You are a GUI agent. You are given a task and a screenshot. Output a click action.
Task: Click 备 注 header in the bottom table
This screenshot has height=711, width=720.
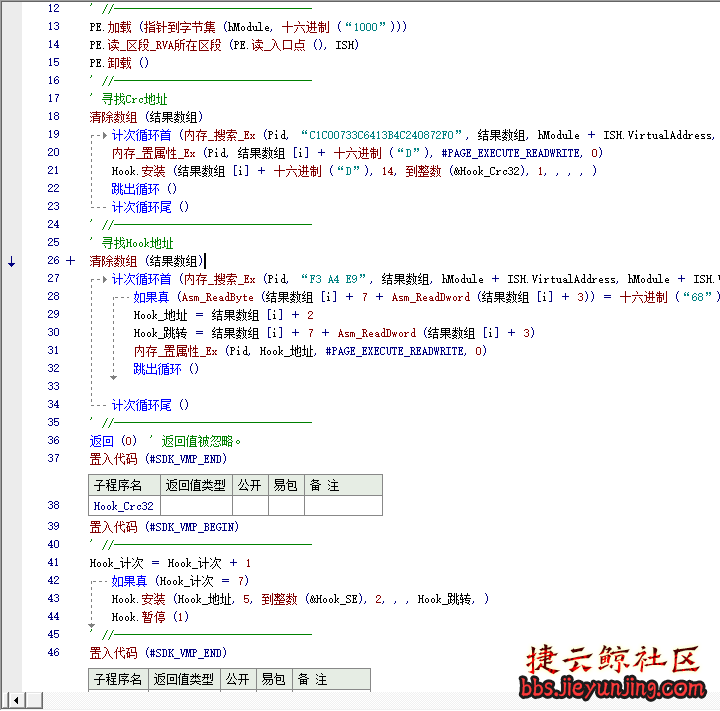[331, 679]
